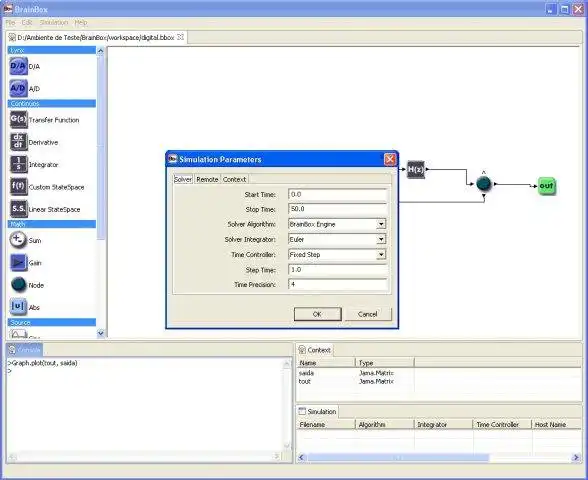Screen dimensions: 588x480
Task: Select the tout row in Context
Action: [439, 381]
